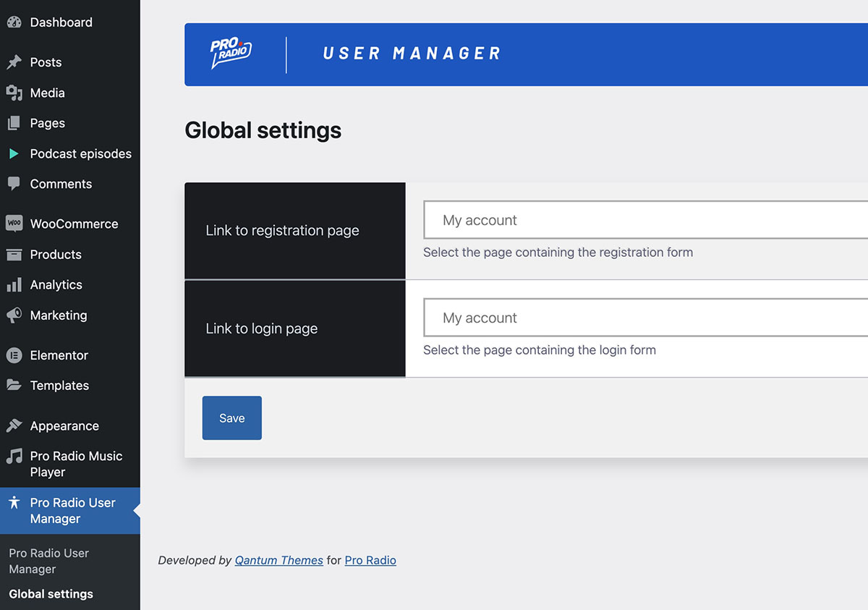Click the Posts pushpin icon

pos(14,62)
